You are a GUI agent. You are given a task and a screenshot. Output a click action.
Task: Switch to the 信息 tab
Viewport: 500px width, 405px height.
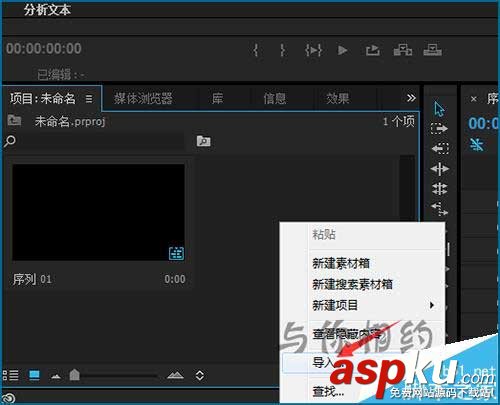click(x=274, y=99)
